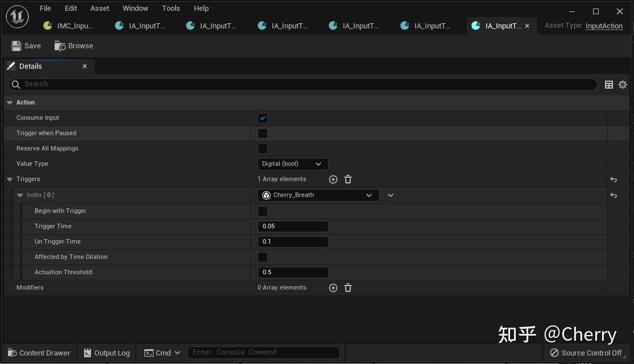The height and width of the screenshot is (364, 634).
Task: Delete all Triggers array elements
Action: pos(348,179)
